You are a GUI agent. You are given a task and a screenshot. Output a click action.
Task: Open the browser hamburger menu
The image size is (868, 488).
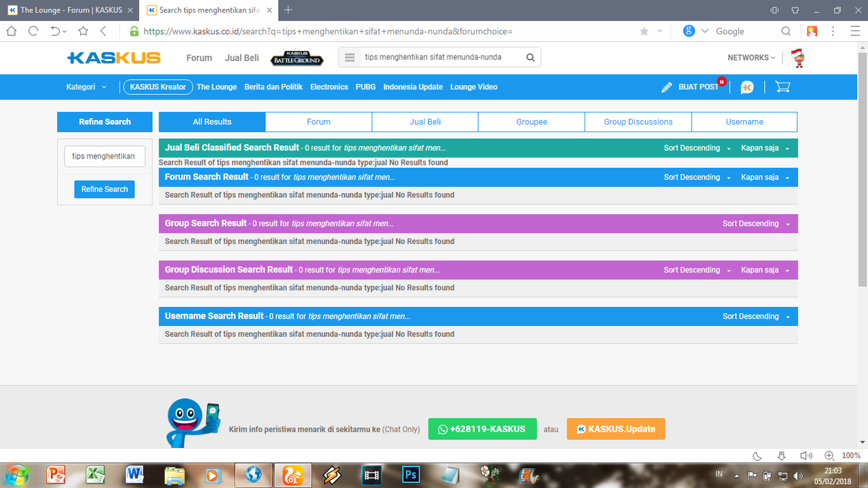[x=854, y=31]
